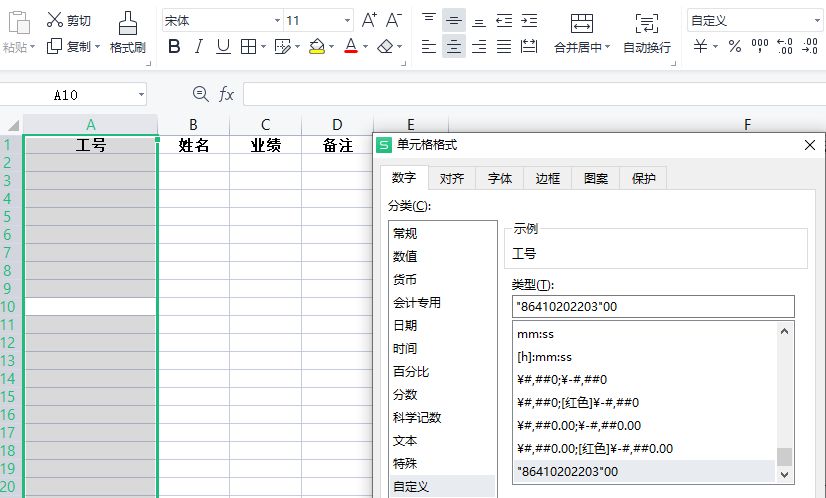Align text to bottom of cell

479,21
